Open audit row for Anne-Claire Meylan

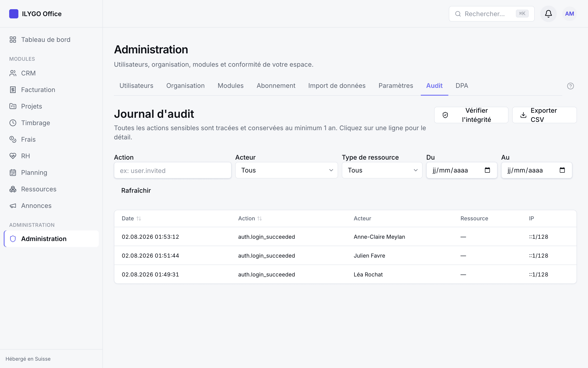[345, 237]
